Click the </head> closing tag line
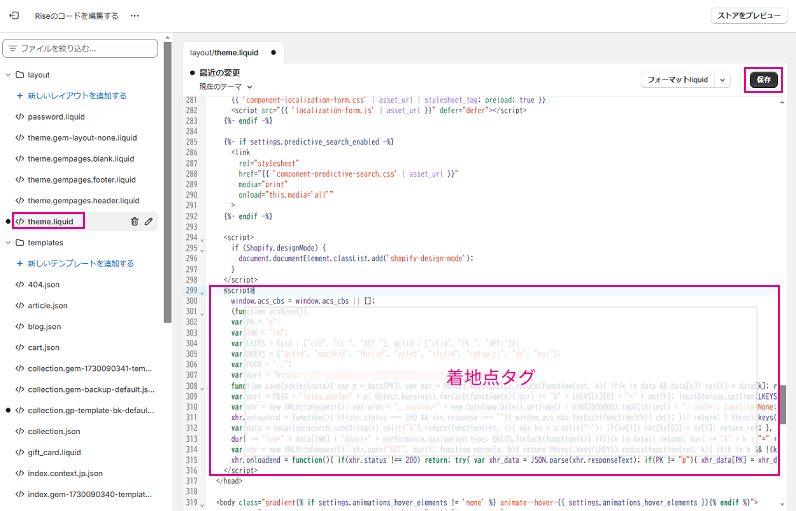This screenshot has height=511, width=796. (x=229, y=481)
